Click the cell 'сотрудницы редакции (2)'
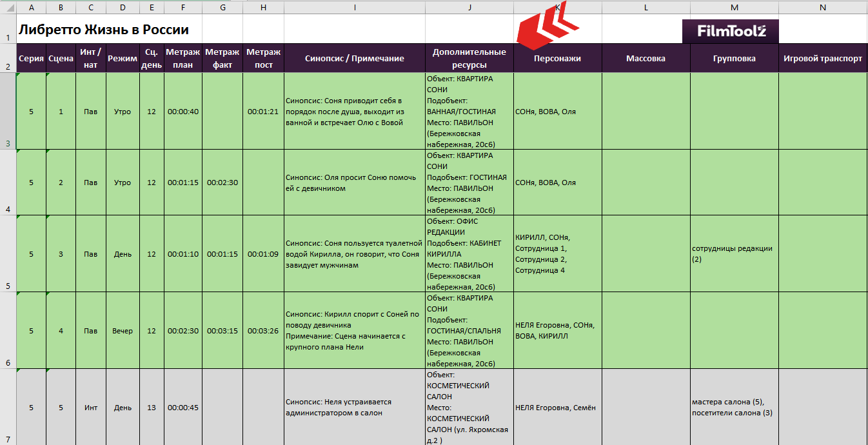 735,254
